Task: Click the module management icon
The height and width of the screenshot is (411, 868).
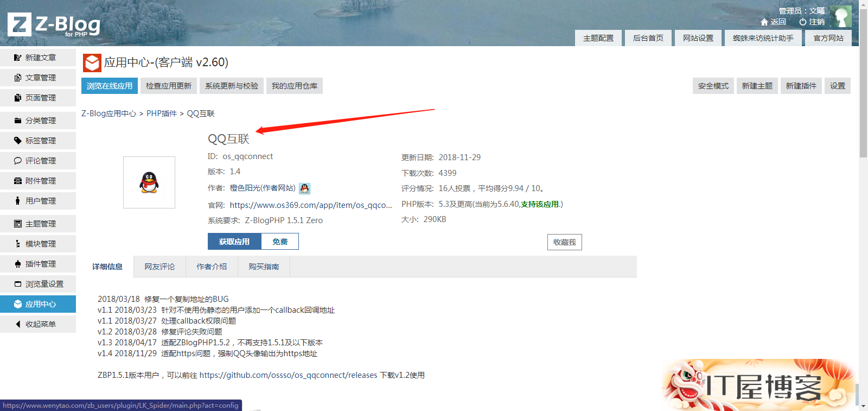Action: [18, 244]
